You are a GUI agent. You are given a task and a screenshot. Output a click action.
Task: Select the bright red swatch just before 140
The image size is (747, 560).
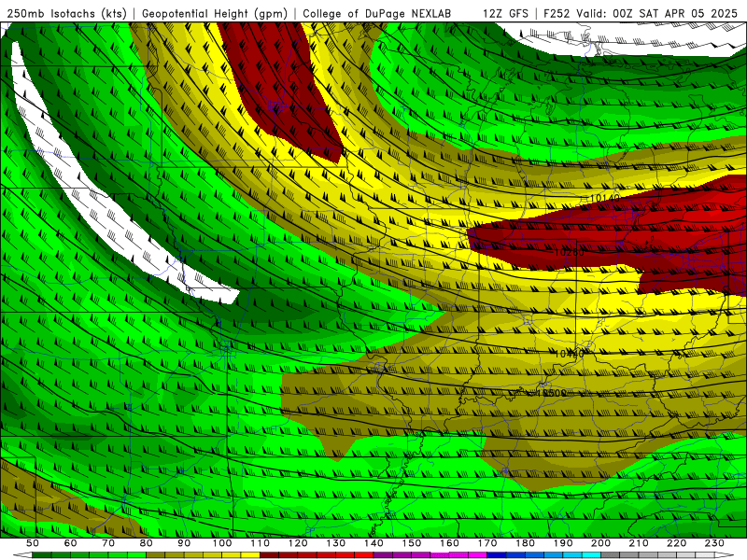click(x=364, y=555)
